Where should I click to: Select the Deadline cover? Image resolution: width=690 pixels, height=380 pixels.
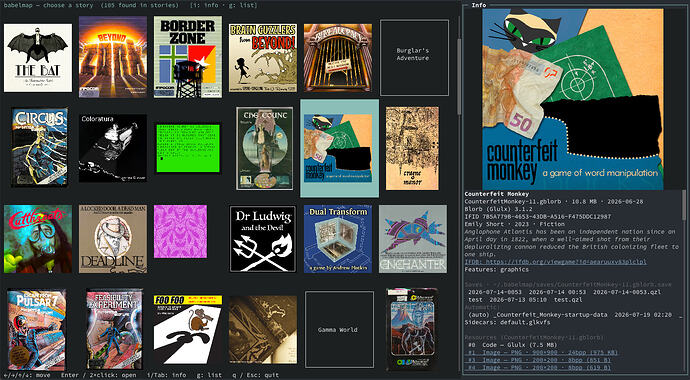pyautogui.click(x=113, y=239)
